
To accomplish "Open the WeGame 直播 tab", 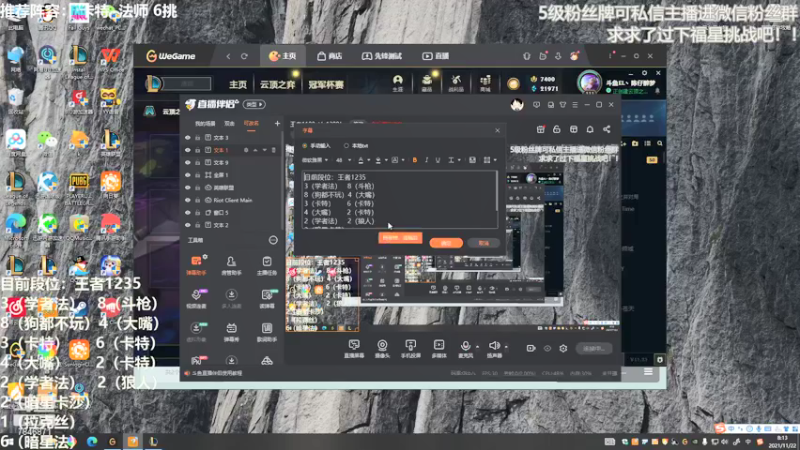I will (x=435, y=56).
